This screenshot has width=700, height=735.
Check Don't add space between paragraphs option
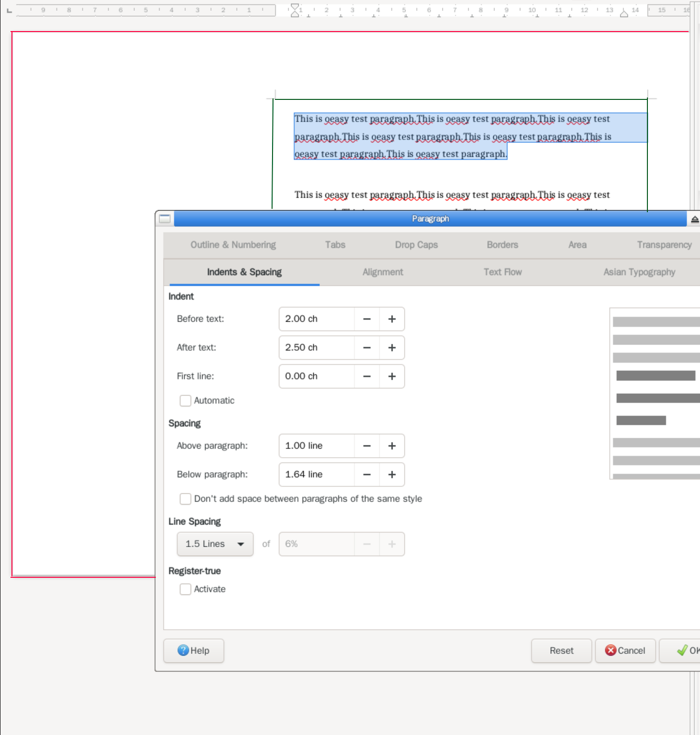[x=186, y=499]
